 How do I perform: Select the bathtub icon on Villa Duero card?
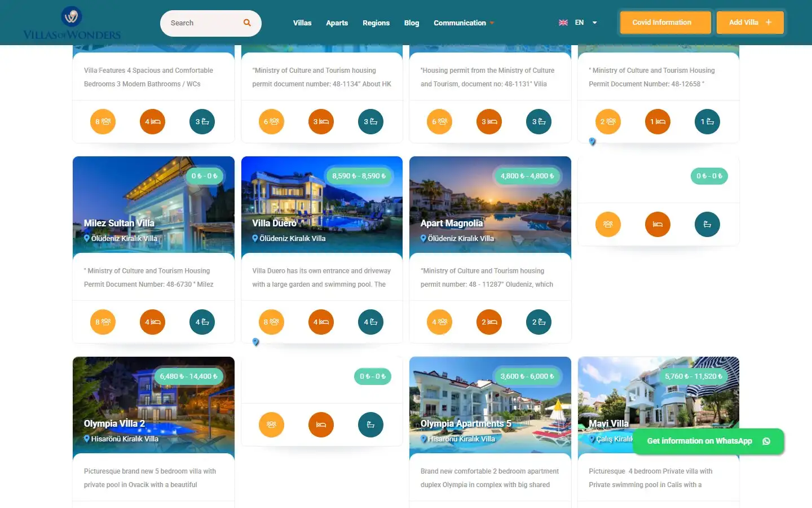370,322
